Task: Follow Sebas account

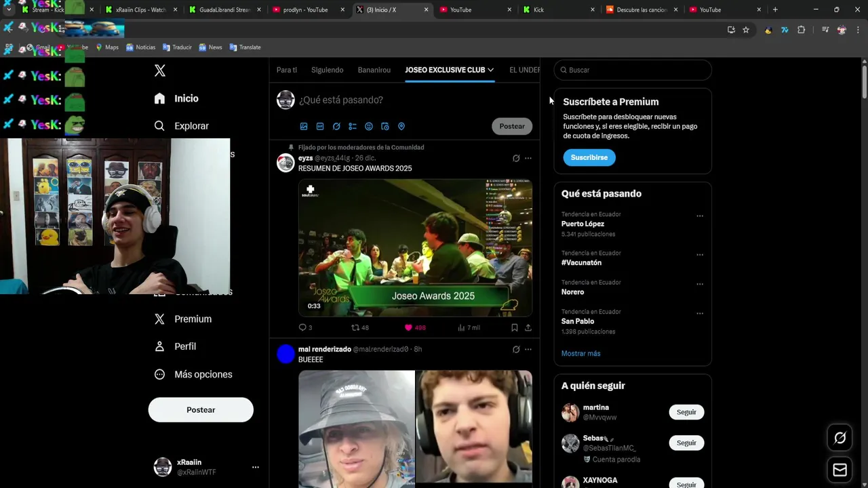Action: (x=686, y=443)
